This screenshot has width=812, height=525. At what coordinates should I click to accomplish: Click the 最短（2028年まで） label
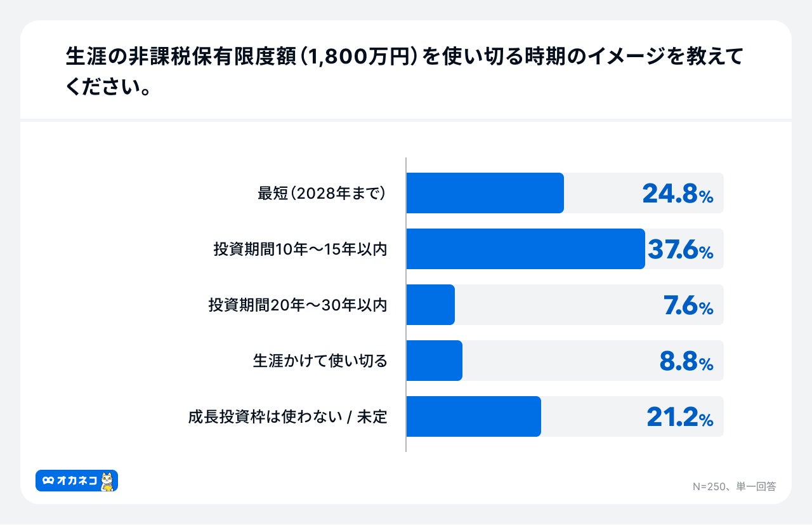(322, 194)
